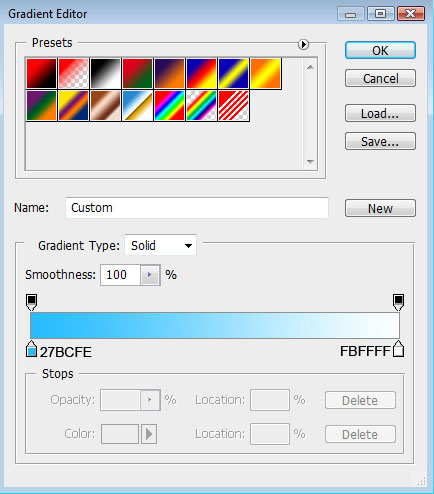Viewport: 434px width, 494px height.
Task: Select the left blue color stop 27BCFE
Action: pyautogui.click(x=31, y=349)
